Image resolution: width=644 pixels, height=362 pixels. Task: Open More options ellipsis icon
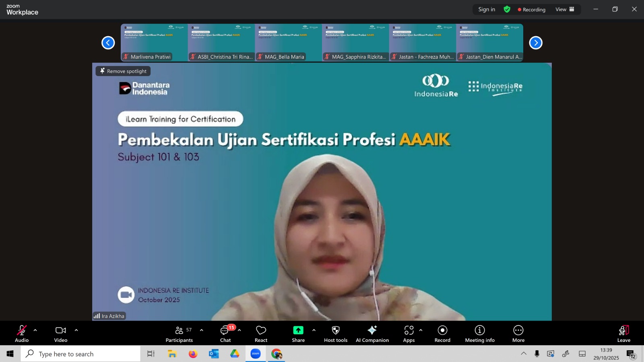(518, 333)
